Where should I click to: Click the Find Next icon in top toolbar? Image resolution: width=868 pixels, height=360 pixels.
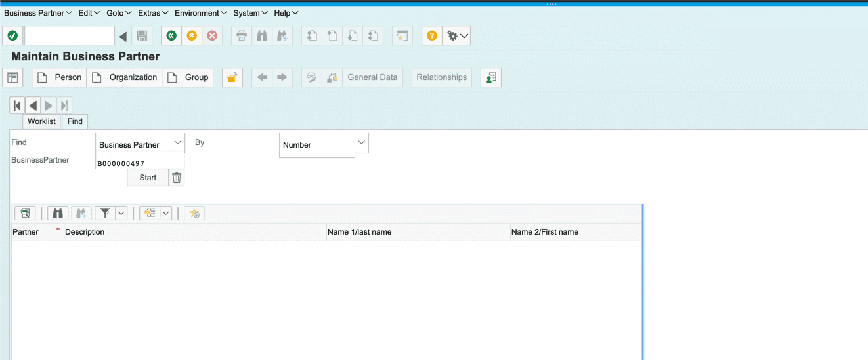282,35
